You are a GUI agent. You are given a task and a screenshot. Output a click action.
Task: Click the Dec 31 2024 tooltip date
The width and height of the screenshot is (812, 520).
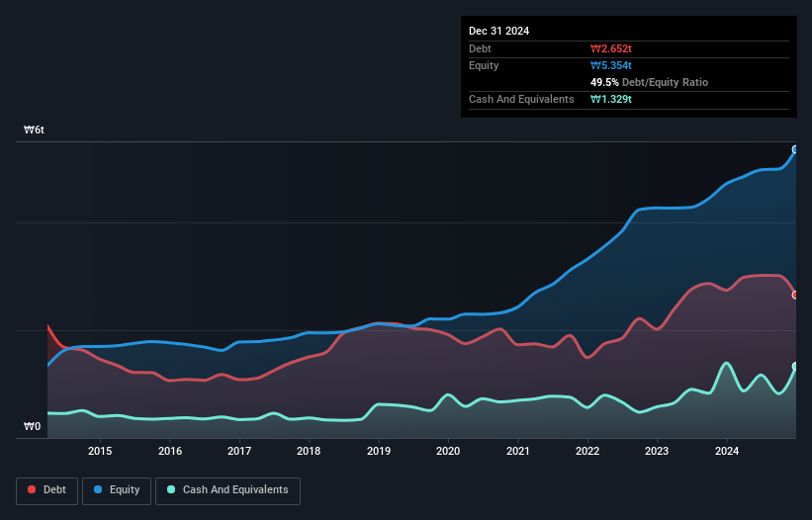click(x=498, y=31)
